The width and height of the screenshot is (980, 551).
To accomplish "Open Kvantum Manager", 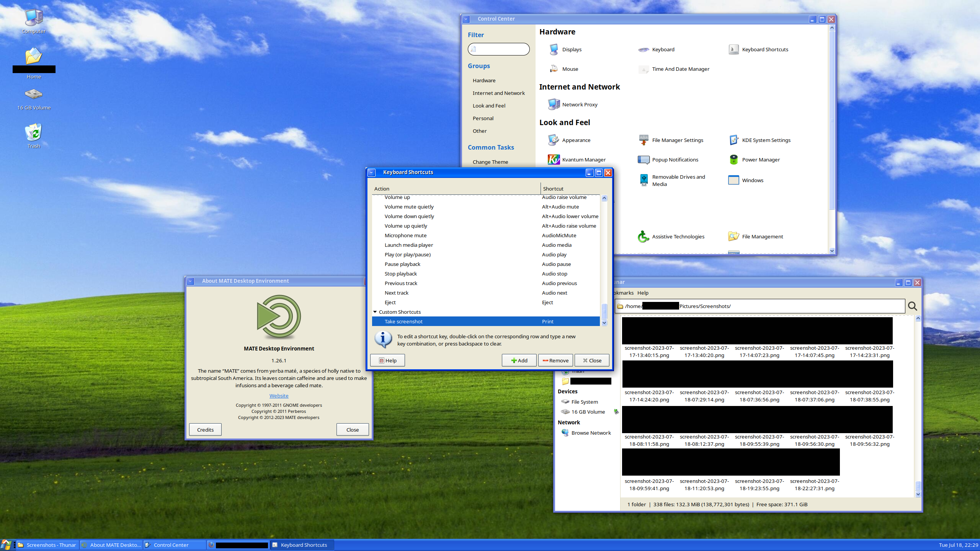I will [577, 160].
